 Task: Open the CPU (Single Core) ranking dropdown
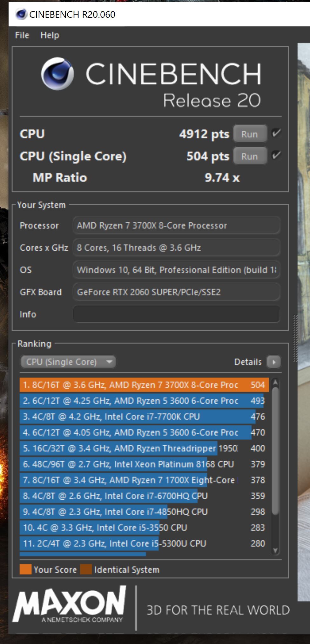68,362
